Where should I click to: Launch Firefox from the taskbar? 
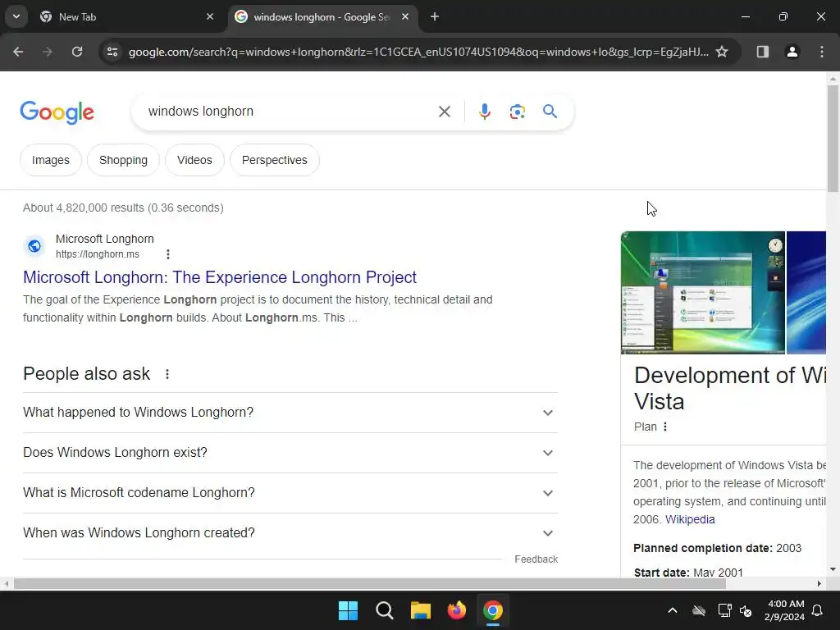(x=456, y=610)
